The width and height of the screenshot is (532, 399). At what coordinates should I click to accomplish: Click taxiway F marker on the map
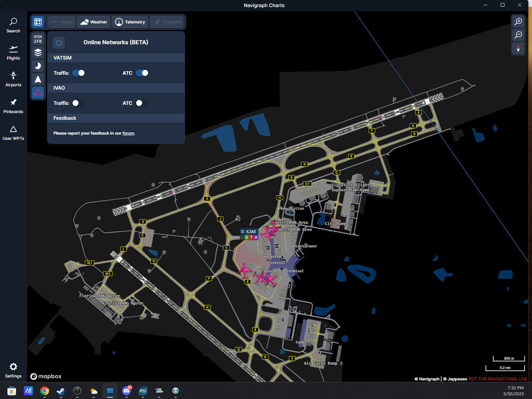[372, 131]
